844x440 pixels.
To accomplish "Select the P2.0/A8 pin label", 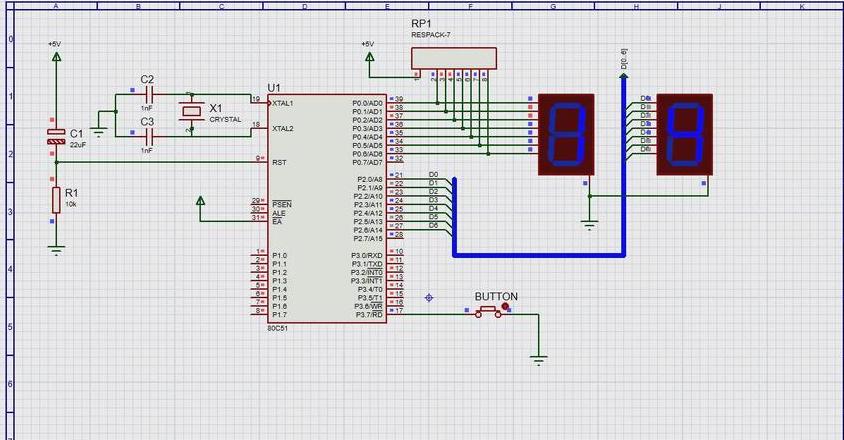I will (x=370, y=179).
